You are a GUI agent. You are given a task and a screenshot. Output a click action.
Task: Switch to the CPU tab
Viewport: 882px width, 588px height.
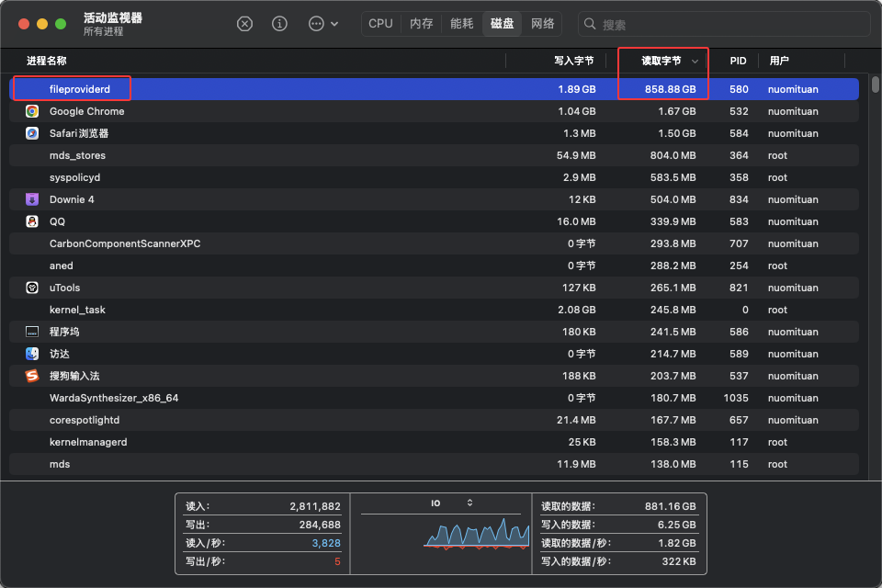[x=380, y=24]
